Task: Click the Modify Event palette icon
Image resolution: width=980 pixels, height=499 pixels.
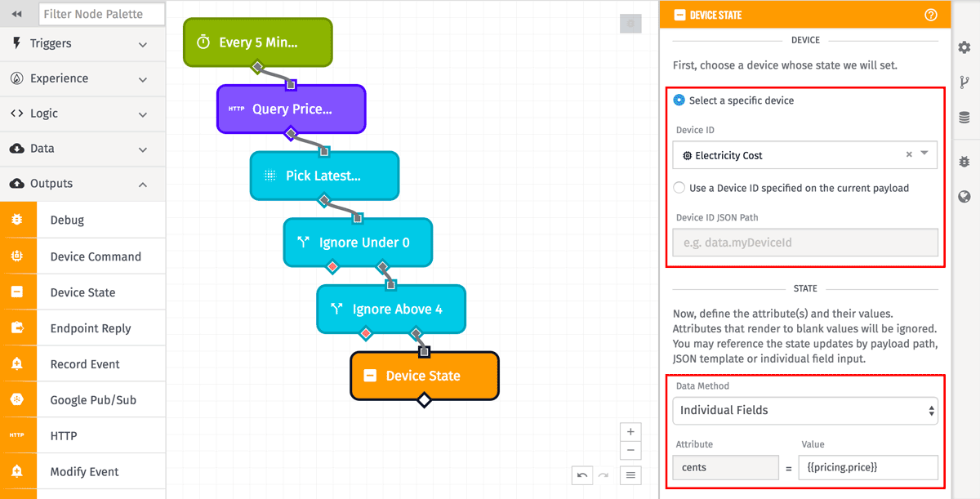Action: 17,471
